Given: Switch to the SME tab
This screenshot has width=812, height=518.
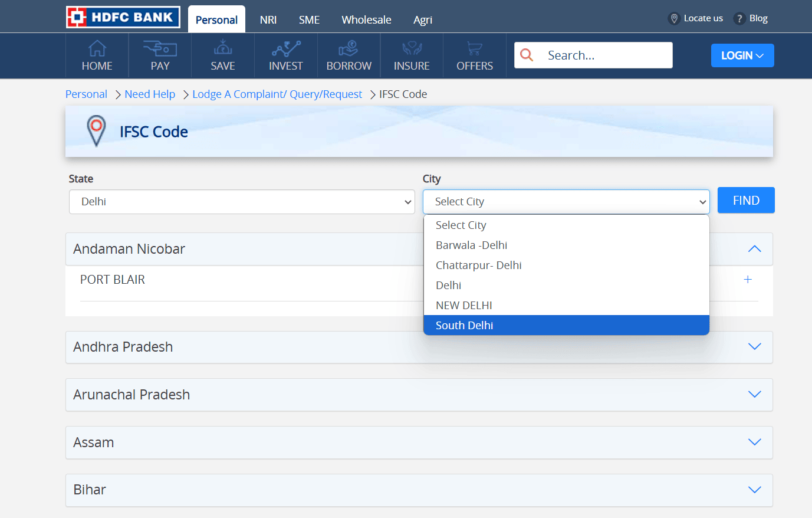Looking at the screenshot, I should click(309, 19).
